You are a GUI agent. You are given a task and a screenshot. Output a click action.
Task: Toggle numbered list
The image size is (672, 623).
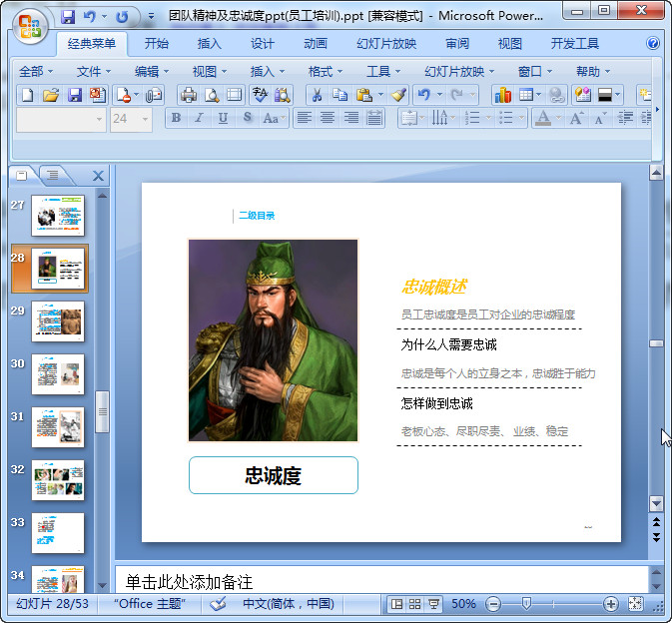click(x=472, y=118)
